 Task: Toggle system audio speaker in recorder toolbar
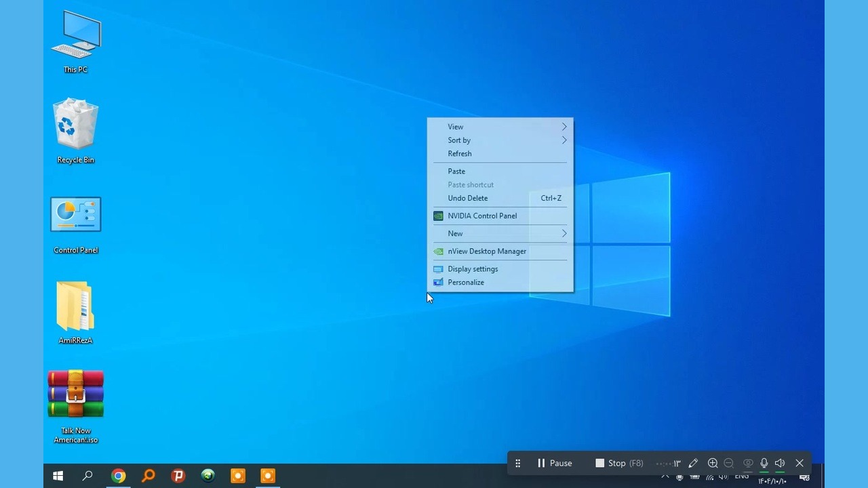780,463
